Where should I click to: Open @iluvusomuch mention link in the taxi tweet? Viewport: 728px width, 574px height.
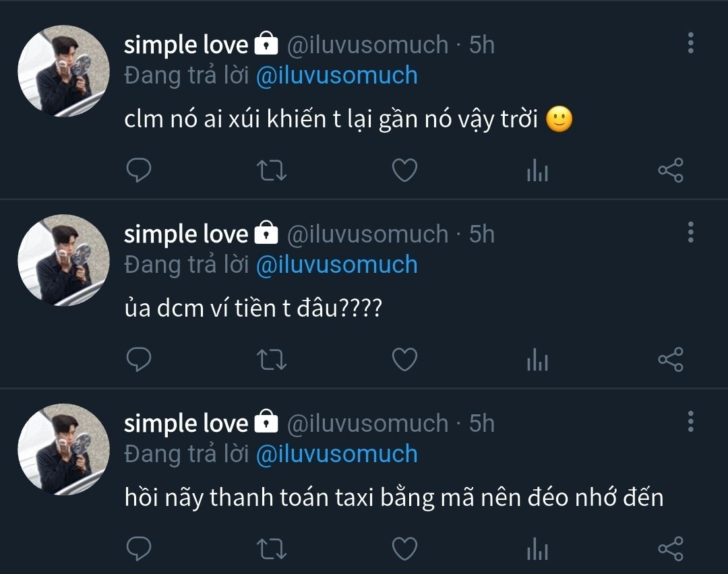tap(337, 454)
